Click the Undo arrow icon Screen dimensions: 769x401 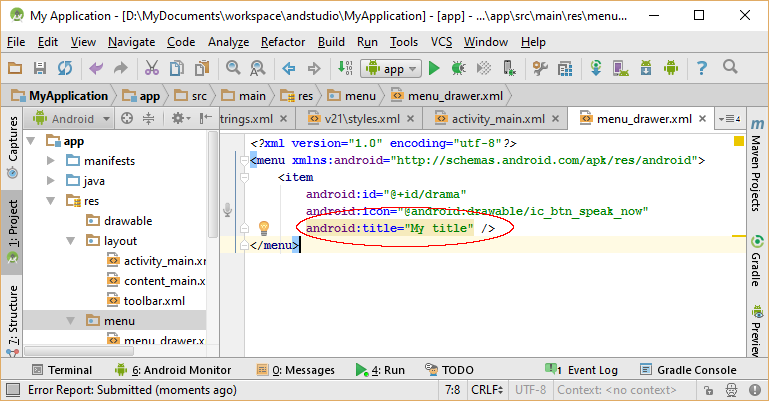[96, 68]
